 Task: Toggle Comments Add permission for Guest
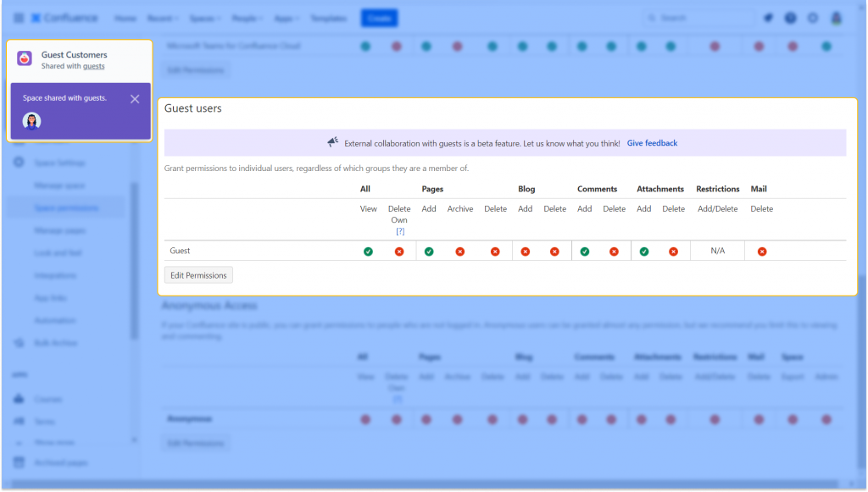click(584, 252)
